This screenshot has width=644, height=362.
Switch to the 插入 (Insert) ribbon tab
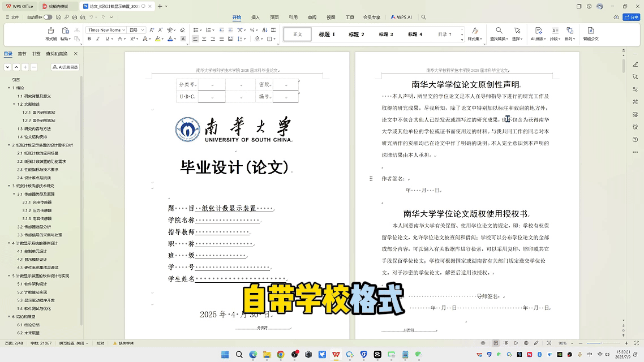(x=255, y=18)
